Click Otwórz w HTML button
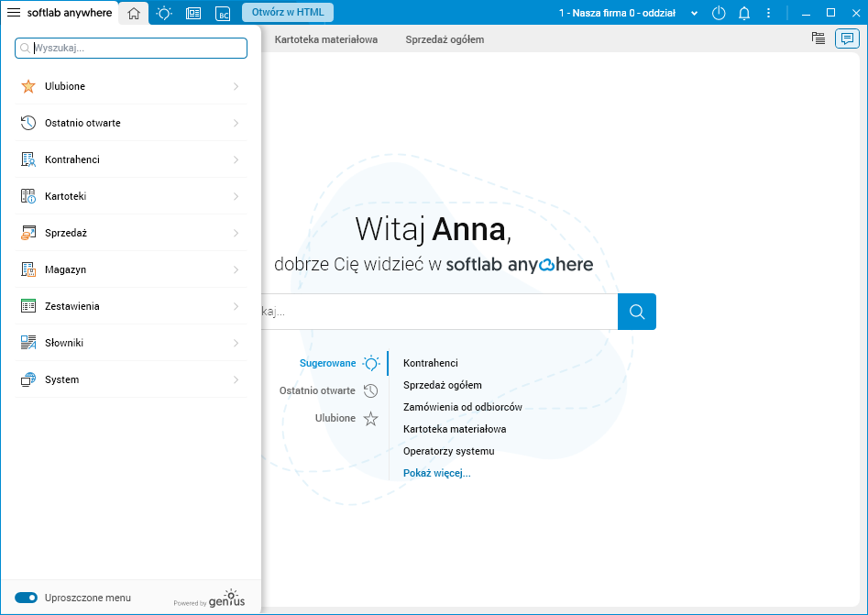The width and height of the screenshot is (868, 615). pyautogui.click(x=288, y=12)
